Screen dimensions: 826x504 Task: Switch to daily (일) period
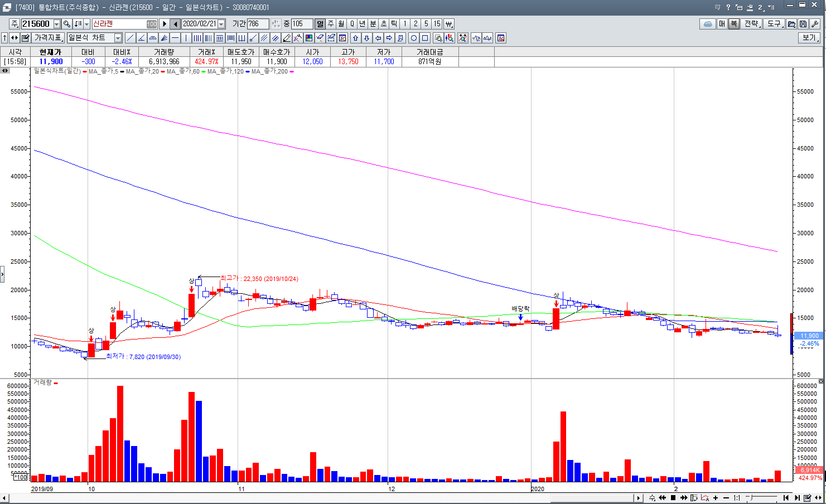click(x=320, y=24)
